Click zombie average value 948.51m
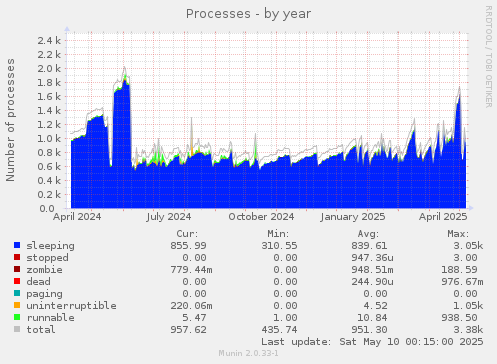 pos(372,270)
